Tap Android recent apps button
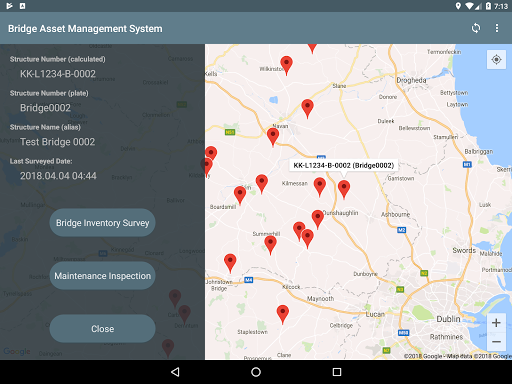Image resolution: width=512 pixels, height=384 pixels. [337, 372]
